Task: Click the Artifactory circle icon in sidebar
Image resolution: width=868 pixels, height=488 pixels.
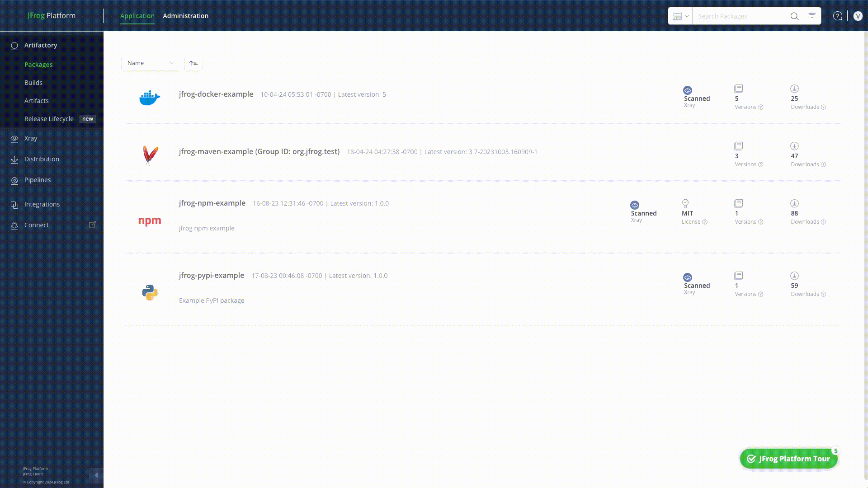Action: [14, 46]
